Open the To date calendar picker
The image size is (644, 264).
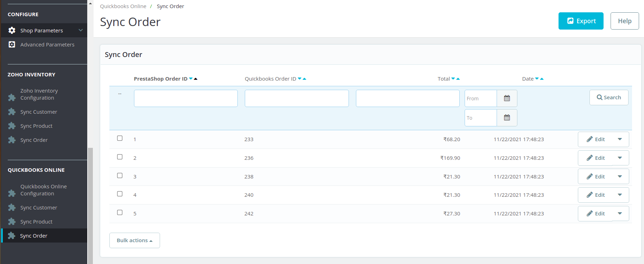[507, 118]
